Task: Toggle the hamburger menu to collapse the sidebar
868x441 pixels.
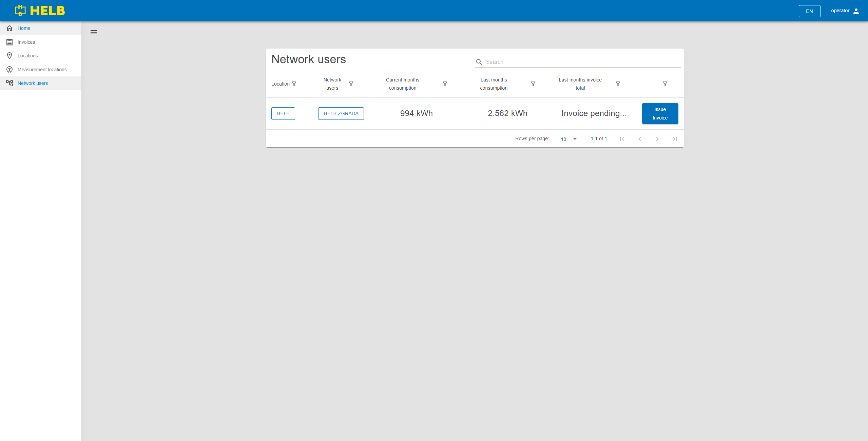Action: 94,32
